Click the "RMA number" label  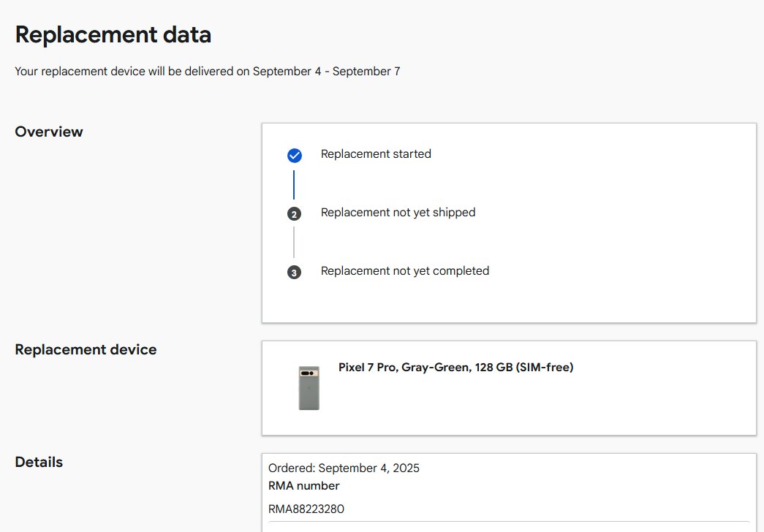[x=303, y=486]
